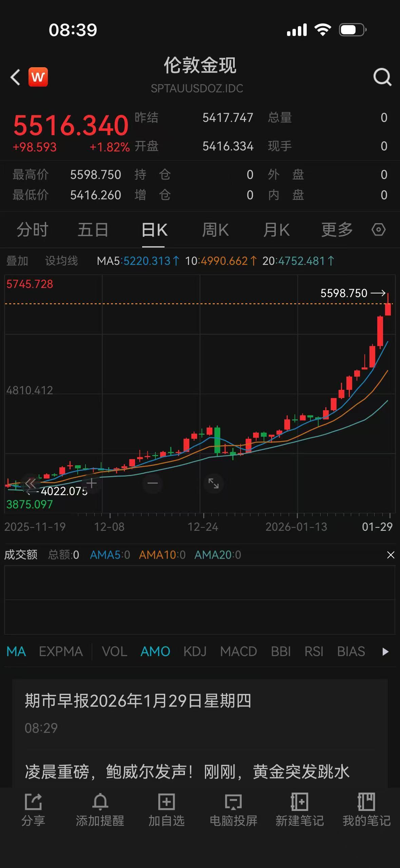Create new note icon

[x=300, y=810]
